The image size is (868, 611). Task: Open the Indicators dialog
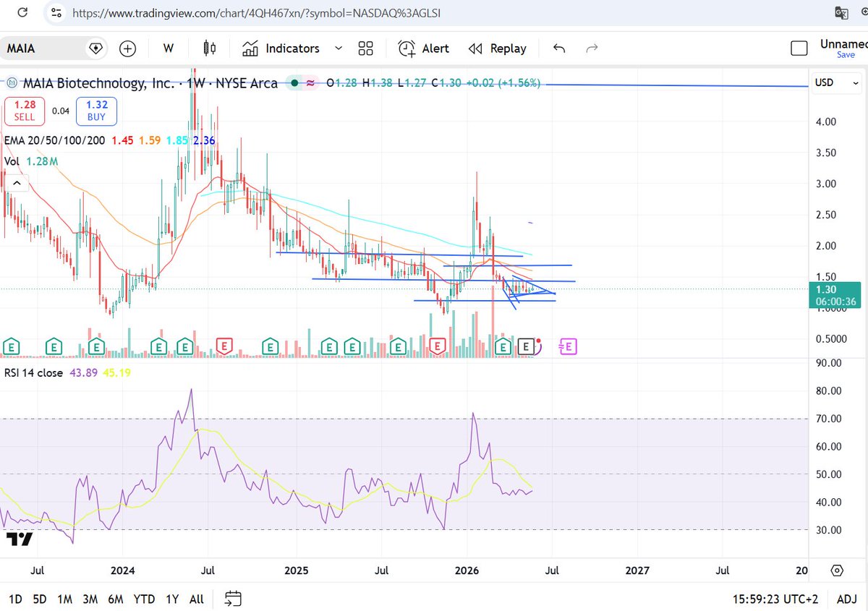click(x=281, y=48)
